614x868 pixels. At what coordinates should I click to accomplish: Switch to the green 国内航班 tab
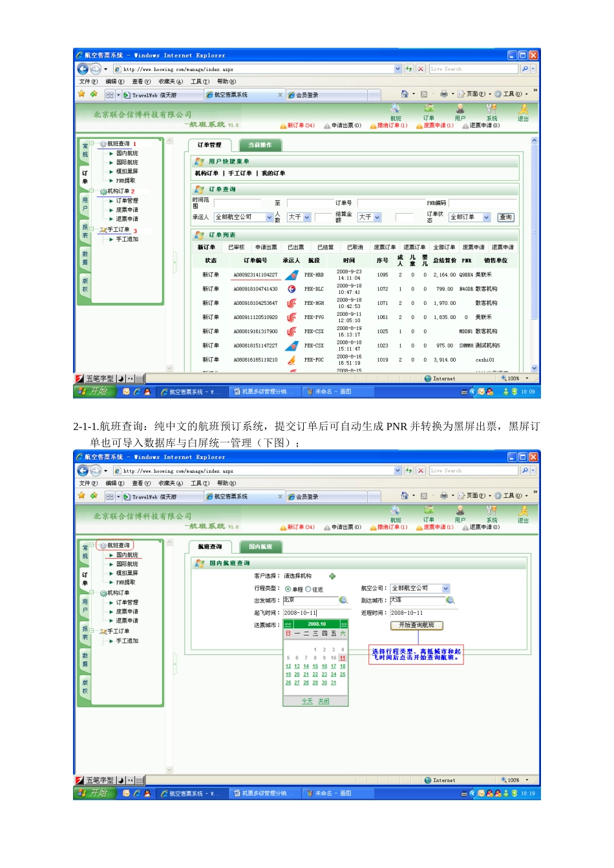click(x=260, y=546)
